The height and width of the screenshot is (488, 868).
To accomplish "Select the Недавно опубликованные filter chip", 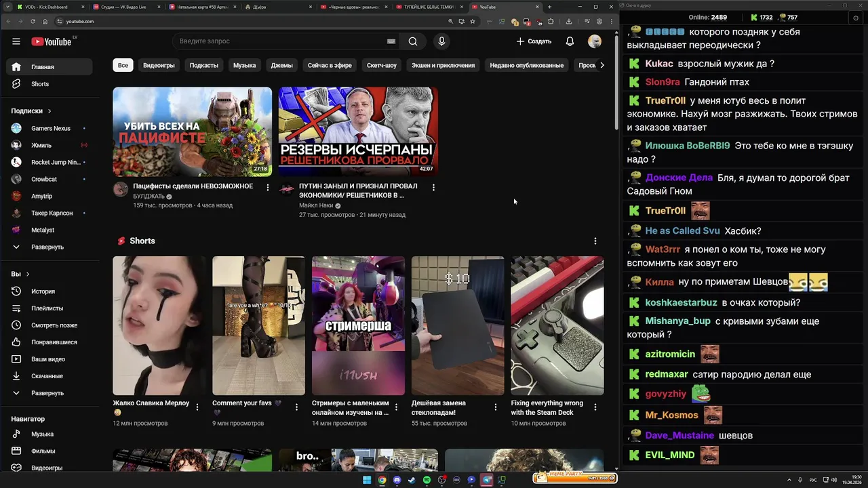I will (527, 66).
